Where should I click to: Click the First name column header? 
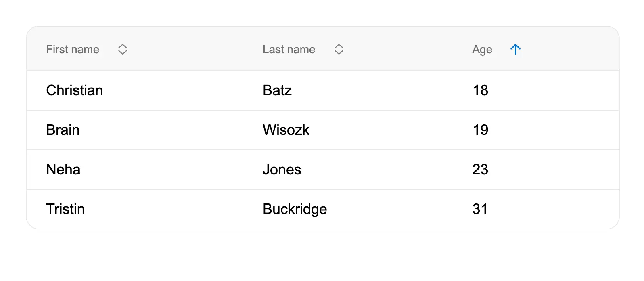[73, 49]
